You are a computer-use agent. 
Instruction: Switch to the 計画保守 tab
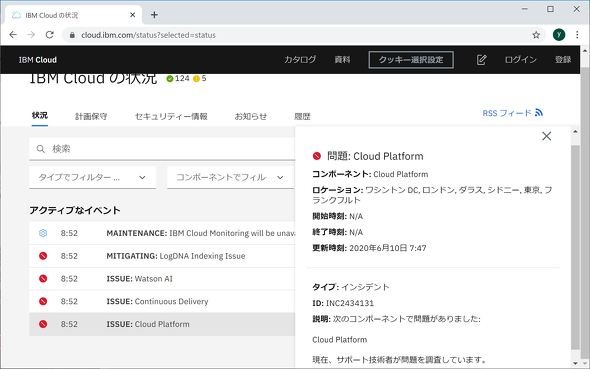click(91, 117)
